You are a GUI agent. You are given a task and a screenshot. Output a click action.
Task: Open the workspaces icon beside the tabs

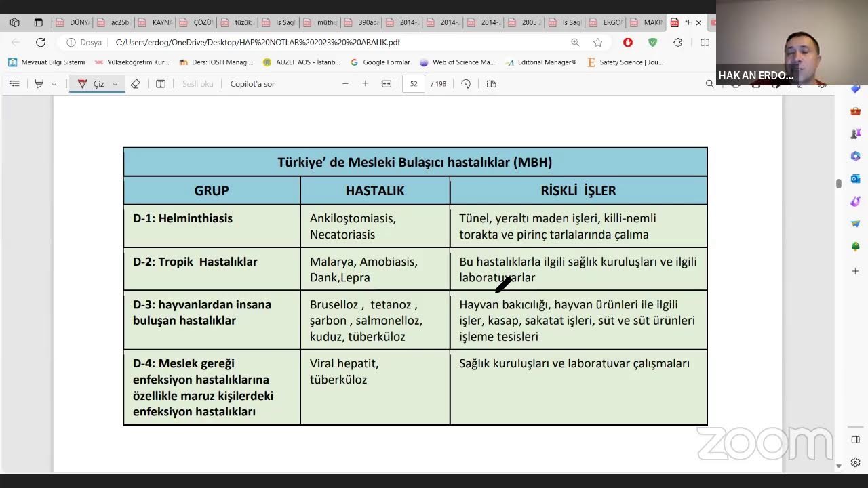click(15, 22)
